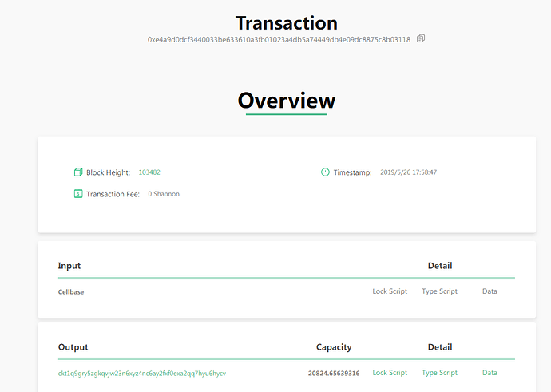Click the Transaction Fee label
This screenshot has height=392, width=551.
(x=113, y=194)
